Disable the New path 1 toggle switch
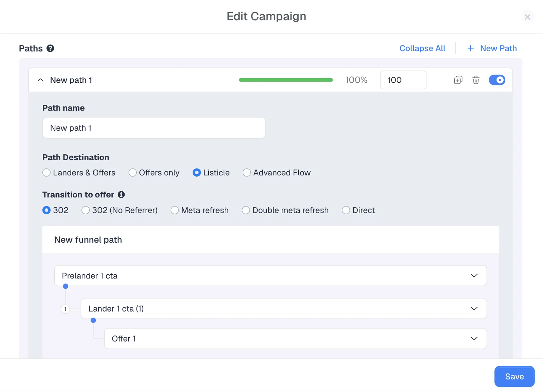 click(x=497, y=80)
